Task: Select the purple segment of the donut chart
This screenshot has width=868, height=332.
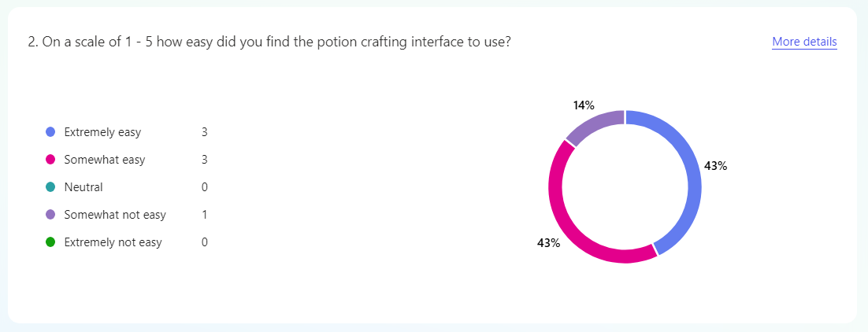Action: tap(593, 127)
